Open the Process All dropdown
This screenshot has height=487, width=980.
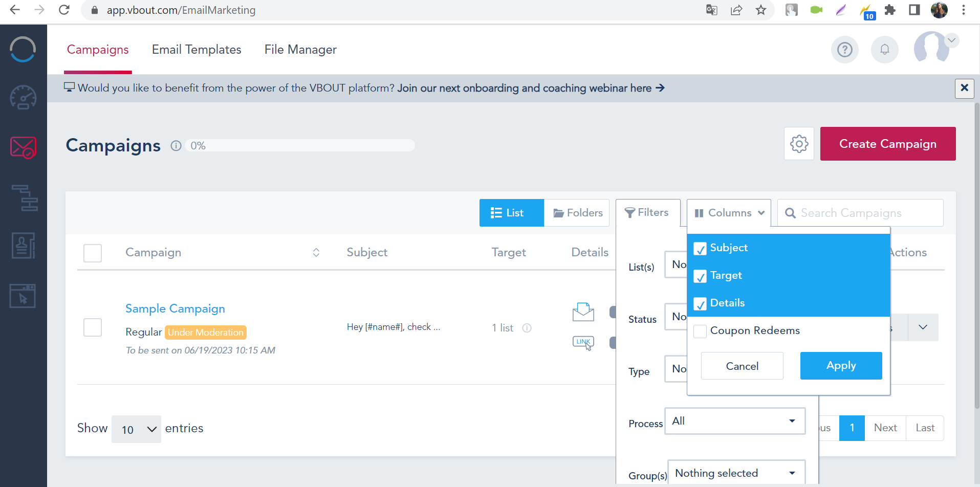(735, 421)
